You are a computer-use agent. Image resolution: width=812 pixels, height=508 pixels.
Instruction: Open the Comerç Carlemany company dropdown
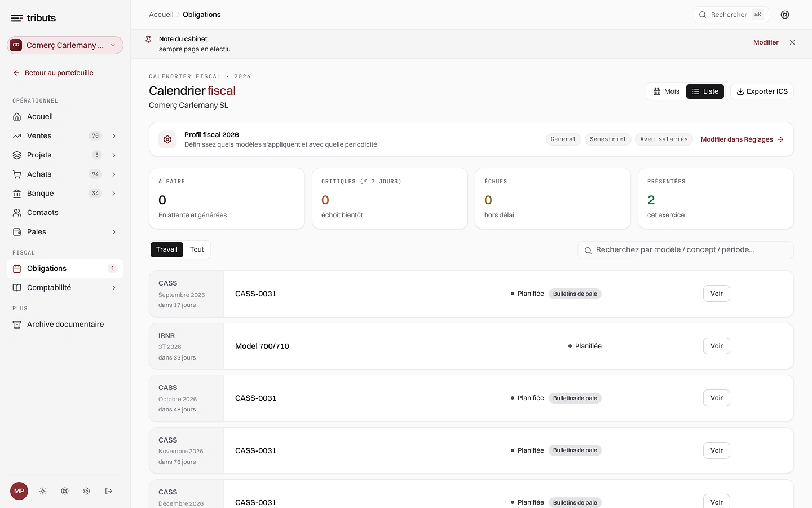(65, 45)
